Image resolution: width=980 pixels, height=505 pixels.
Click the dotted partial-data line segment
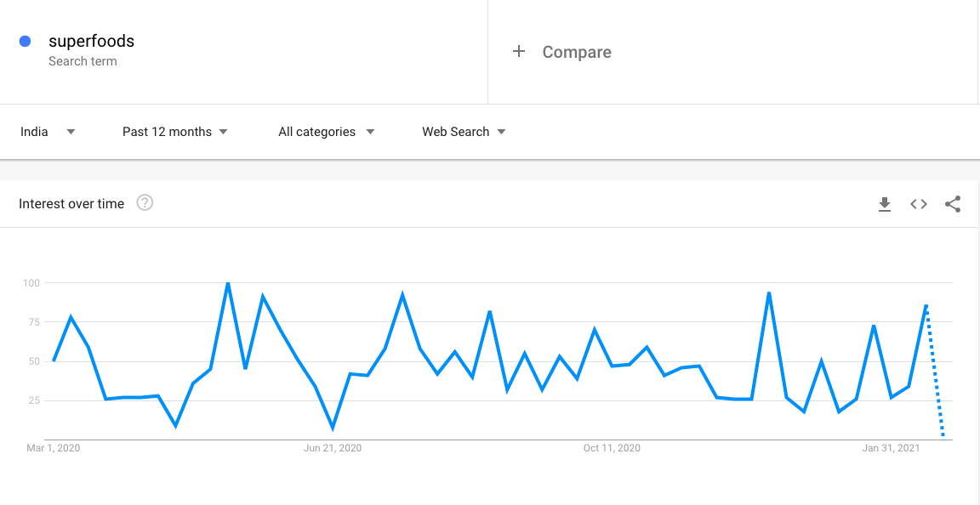(x=935, y=374)
